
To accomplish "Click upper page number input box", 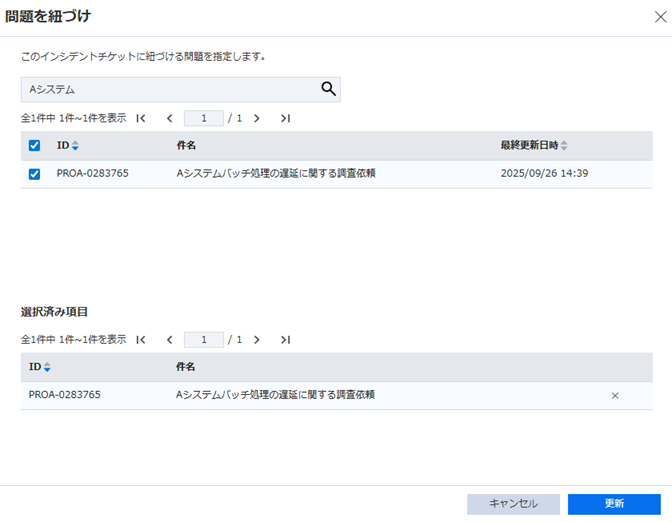I will (204, 118).
